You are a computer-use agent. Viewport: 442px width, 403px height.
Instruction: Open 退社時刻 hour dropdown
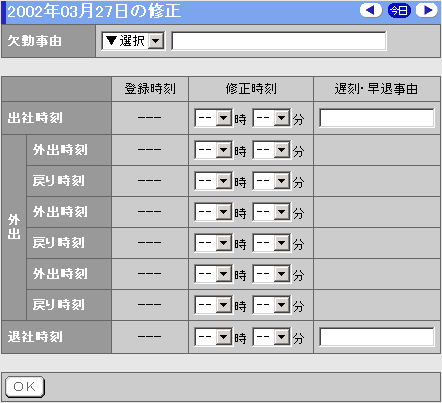tap(213, 337)
